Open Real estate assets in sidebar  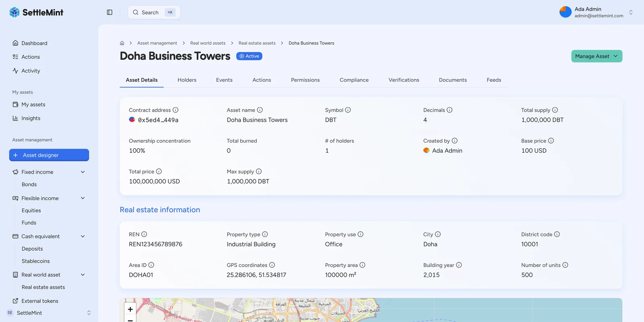43,287
